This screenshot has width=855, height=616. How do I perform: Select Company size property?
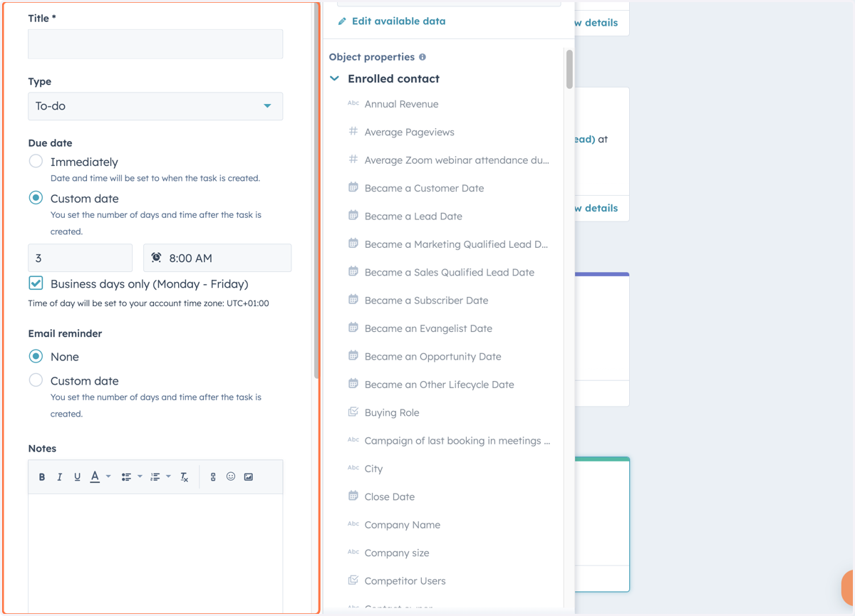pyautogui.click(x=397, y=553)
